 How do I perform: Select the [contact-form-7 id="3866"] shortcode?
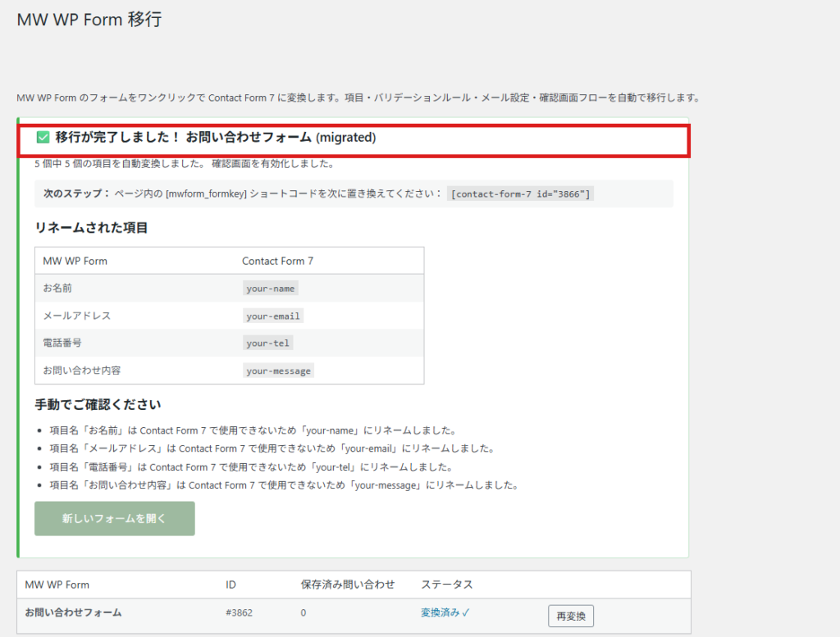(x=520, y=193)
